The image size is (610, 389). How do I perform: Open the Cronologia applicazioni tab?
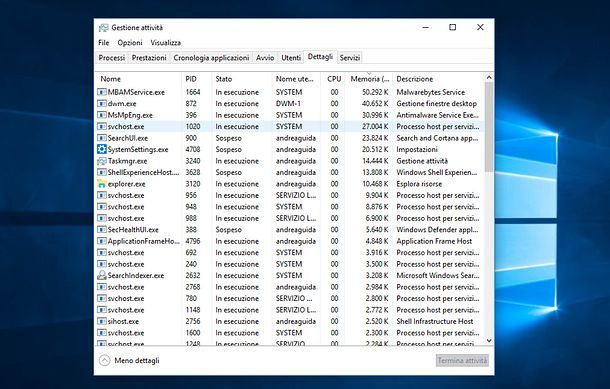coord(211,58)
